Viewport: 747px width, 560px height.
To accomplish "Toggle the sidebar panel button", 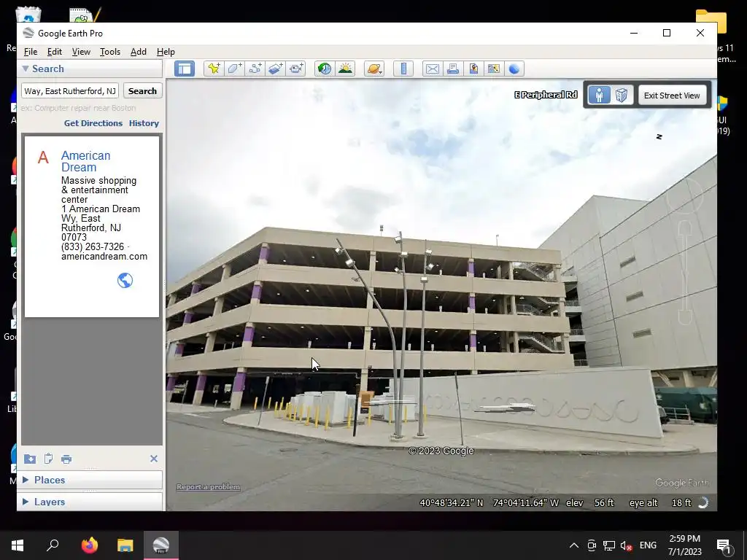I will click(x=185, y=69).
